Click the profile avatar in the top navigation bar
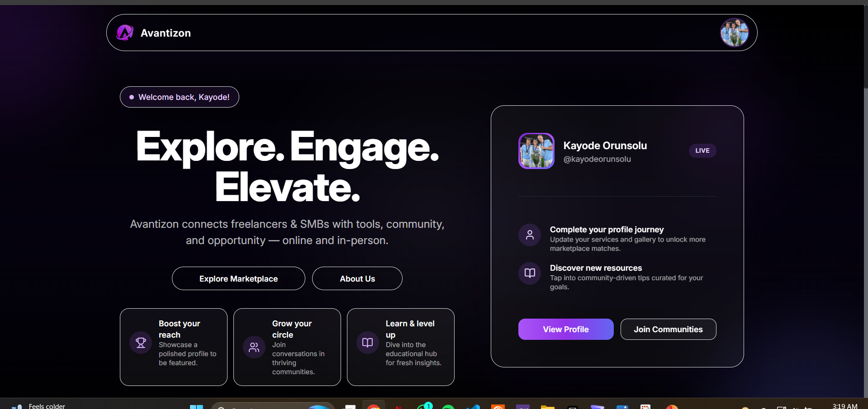 click(x=734, y=32)
